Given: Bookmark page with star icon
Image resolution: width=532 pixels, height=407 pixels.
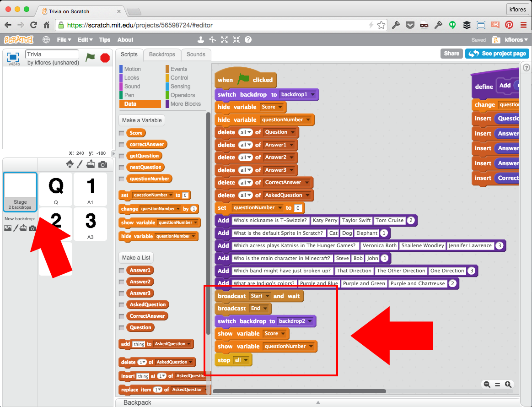Looking at the screenshot, I should coord(381,25).
